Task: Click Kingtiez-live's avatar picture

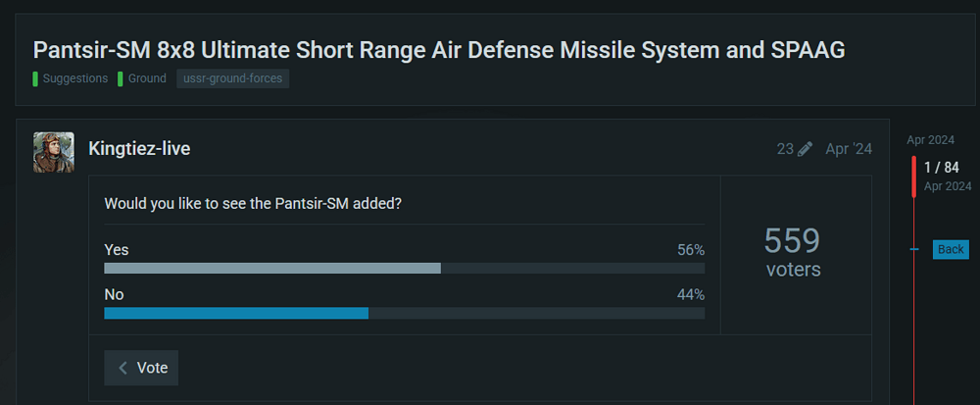Action: [53, 152]
